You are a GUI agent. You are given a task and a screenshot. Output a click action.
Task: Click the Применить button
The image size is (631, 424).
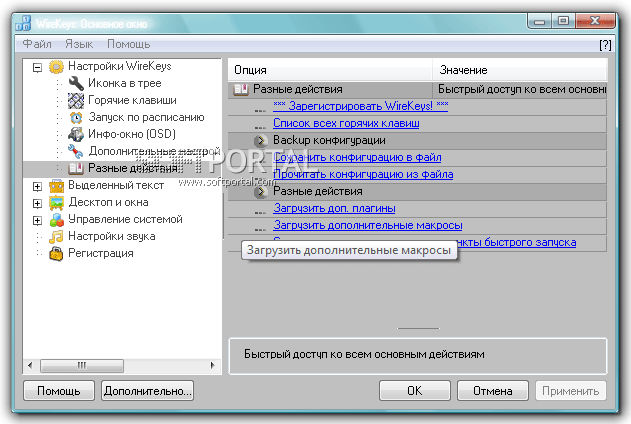[x=571, y=391]
